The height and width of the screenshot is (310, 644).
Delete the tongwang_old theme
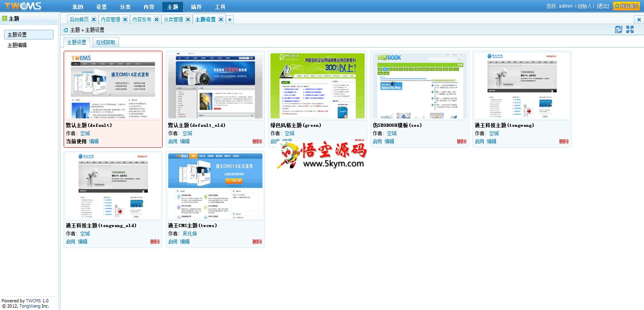[155, 242]
